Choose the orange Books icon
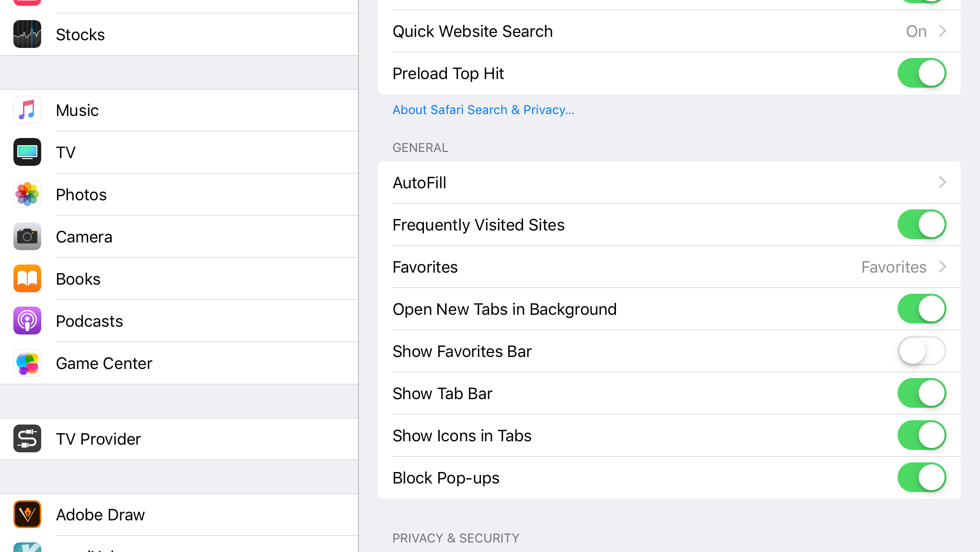 27,278
